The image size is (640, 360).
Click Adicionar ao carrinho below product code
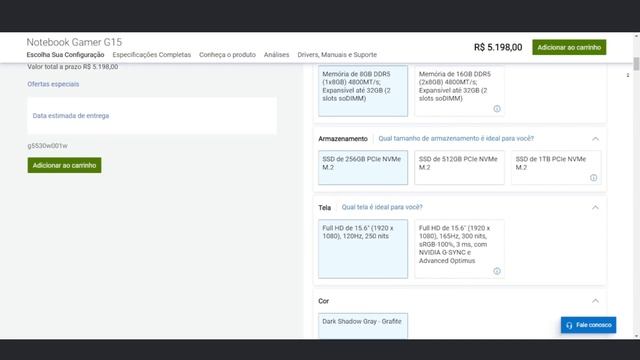[64, 165]
